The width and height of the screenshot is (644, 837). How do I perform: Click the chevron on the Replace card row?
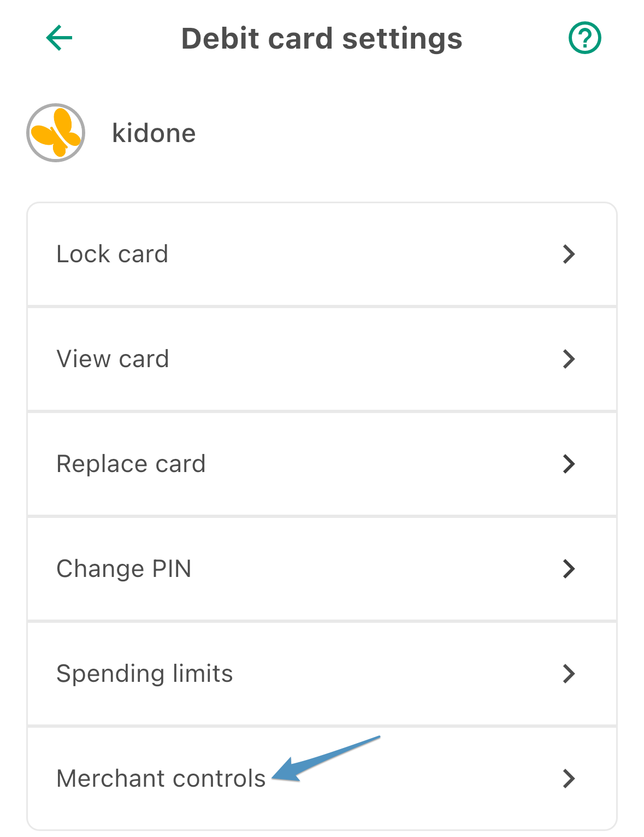click(x=569, y=464)
